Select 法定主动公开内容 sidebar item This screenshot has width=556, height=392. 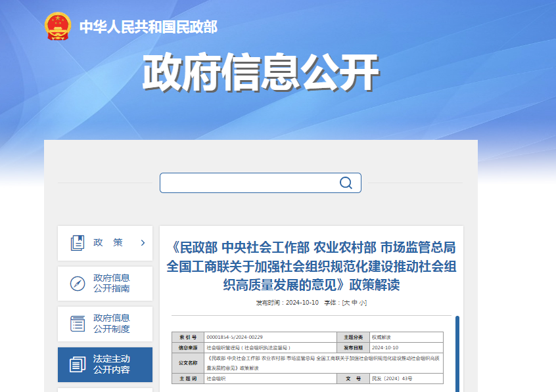[x=105, y=364]
